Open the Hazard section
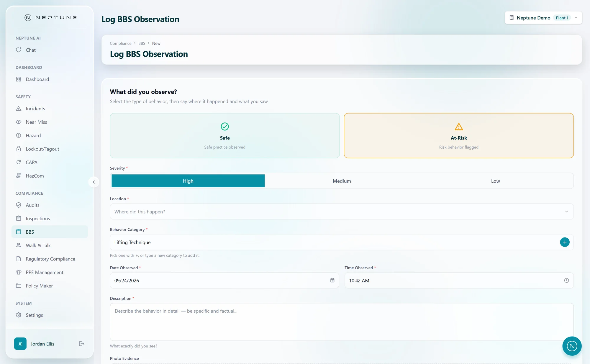Viewport: 590px width, 364px height. pyautogui.click(x=33, y=135)
